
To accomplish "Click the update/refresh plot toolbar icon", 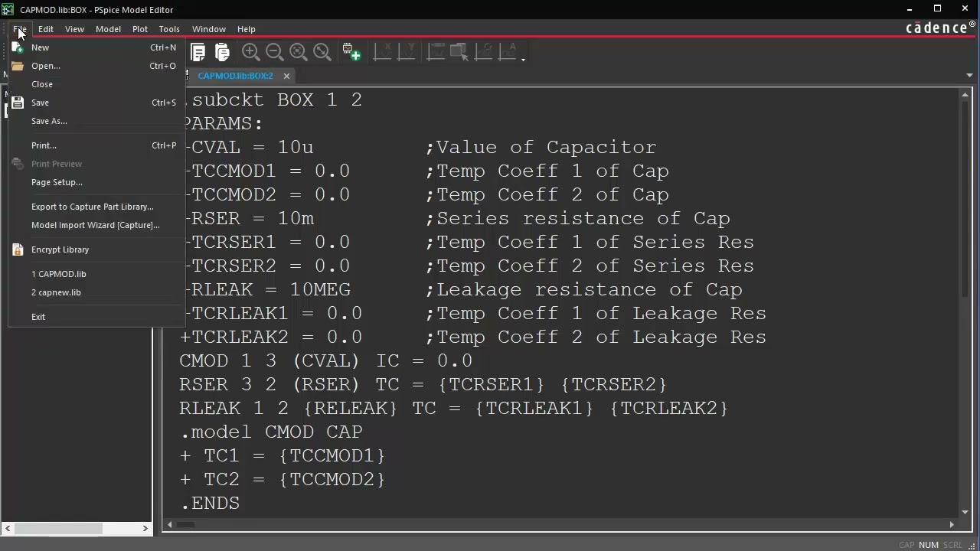I will pyautogui.click(x=485, y=52).
